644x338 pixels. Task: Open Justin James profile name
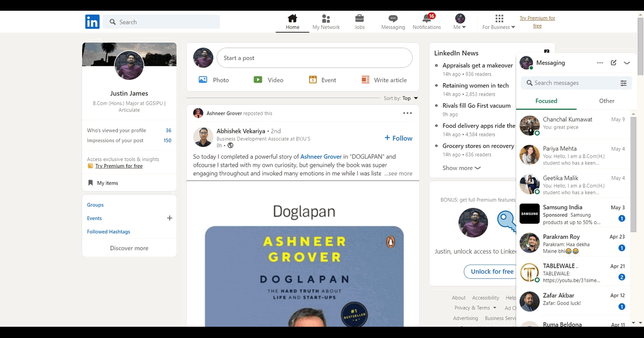pyautogui.click(x=129, y=93)
